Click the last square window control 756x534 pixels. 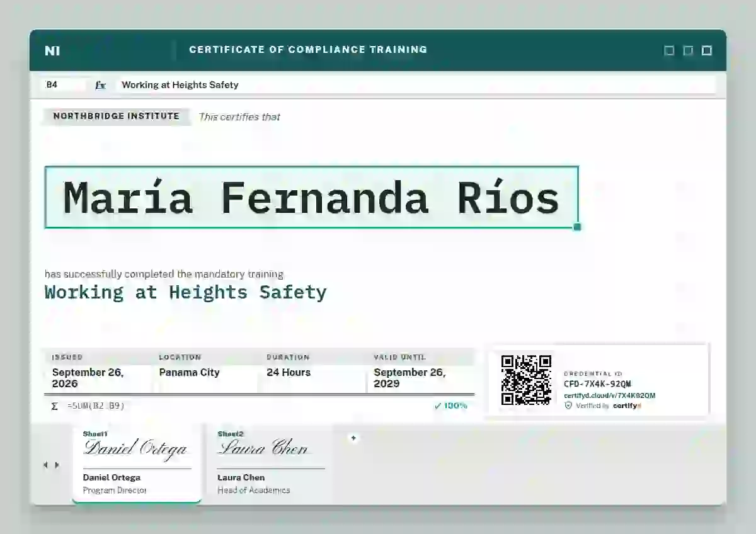pyautogui.click(x=707, y=50)
